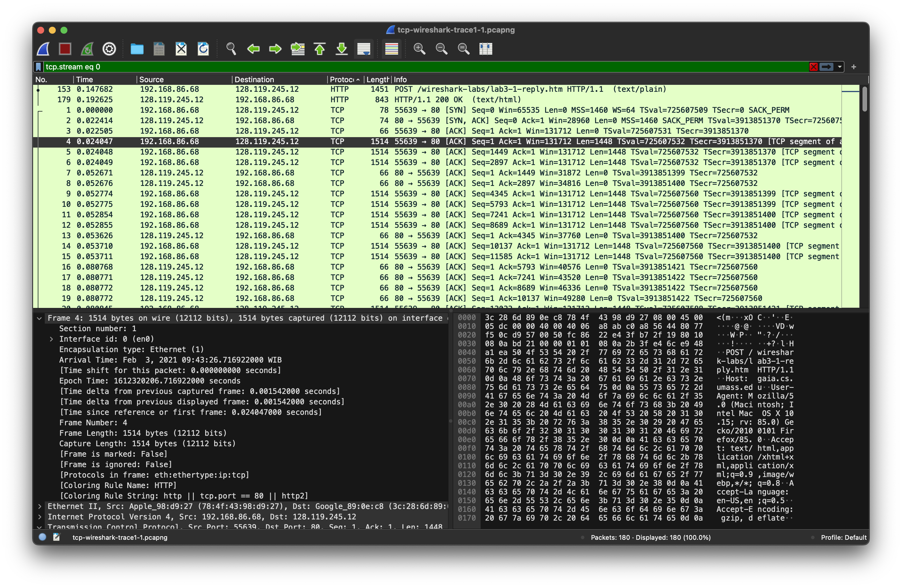Screen dimensions: 902x588
Task: Expand Internet Protocol Version 4 section
Action: click(x=40, y=517)
